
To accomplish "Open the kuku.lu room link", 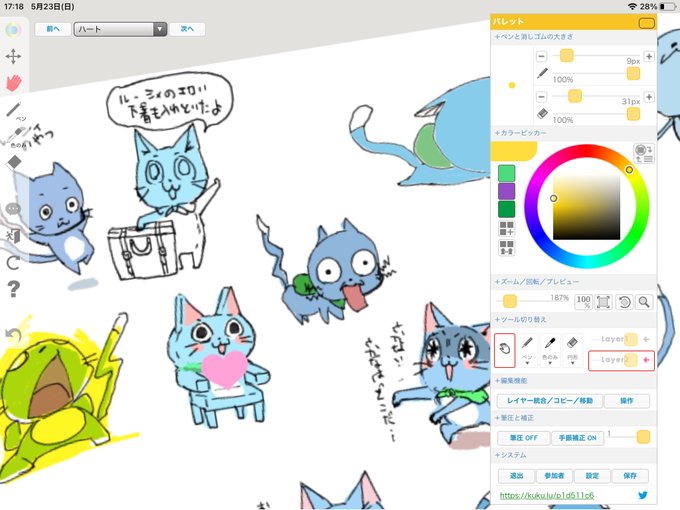I will click(x=546, y=495).
